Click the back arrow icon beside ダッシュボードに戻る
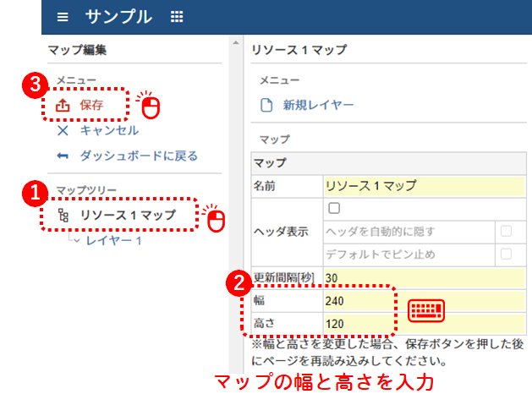This screenshot has height=405, width=532. click(63, 156)
